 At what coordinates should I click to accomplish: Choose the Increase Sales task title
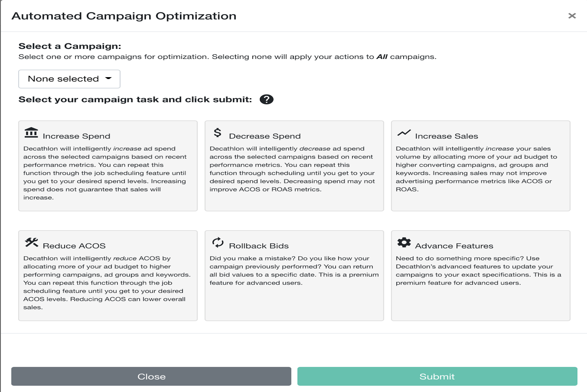(x=447, y=136)
